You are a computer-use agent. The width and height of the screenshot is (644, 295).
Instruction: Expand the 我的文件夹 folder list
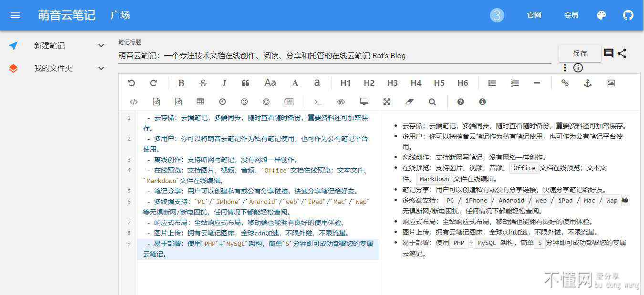(101, 68)
